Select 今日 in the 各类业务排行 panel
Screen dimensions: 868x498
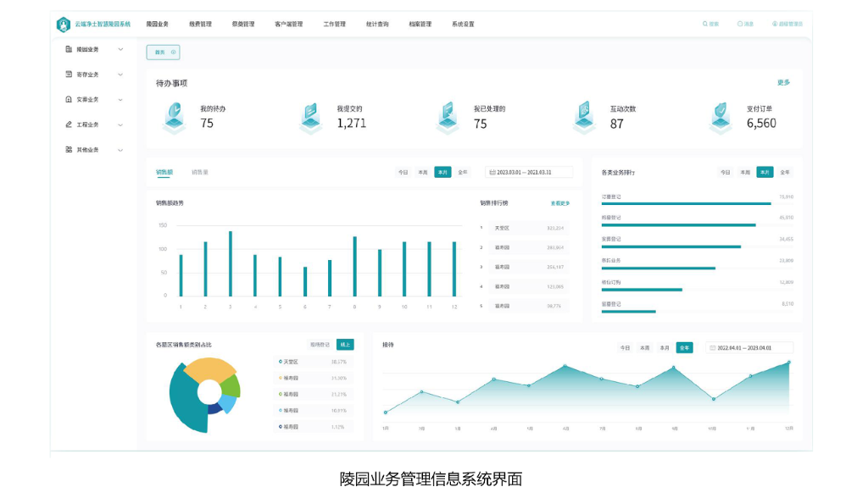click(726, 173)
